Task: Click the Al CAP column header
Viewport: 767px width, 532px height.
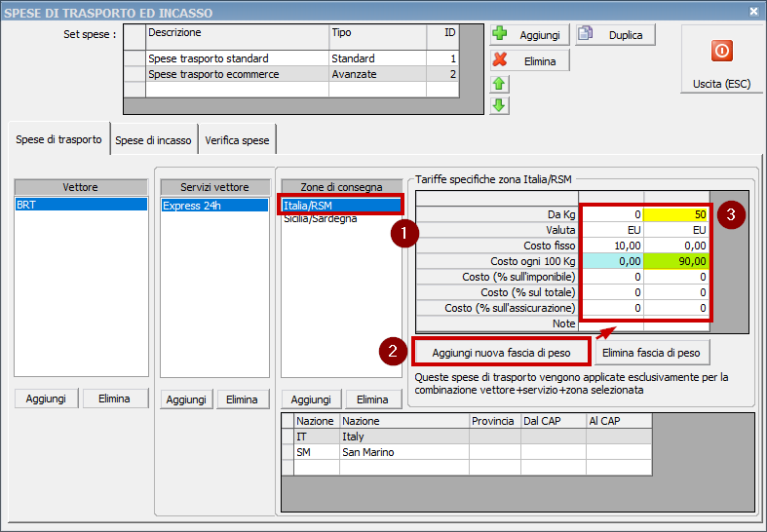Action: click(x=619, y=421)
